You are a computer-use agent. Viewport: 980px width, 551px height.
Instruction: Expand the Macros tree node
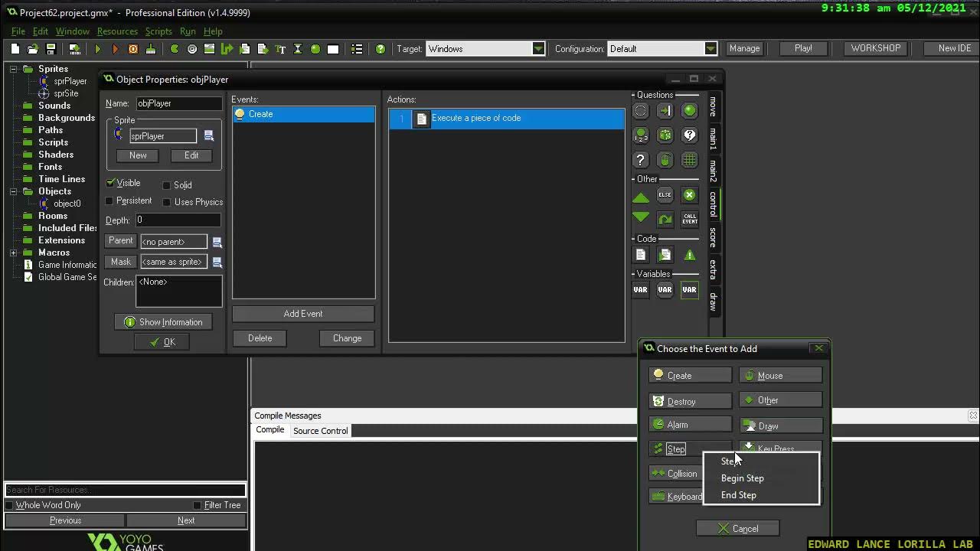tap(14, 253)
